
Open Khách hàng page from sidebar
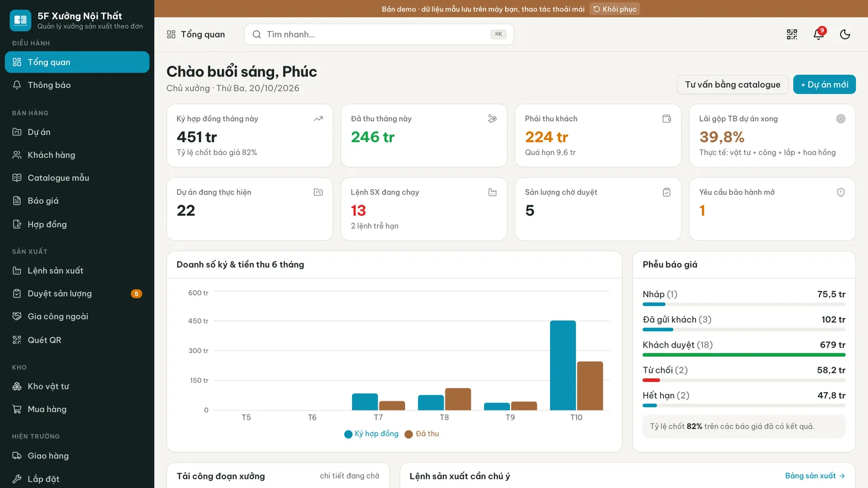coord(77,155)
